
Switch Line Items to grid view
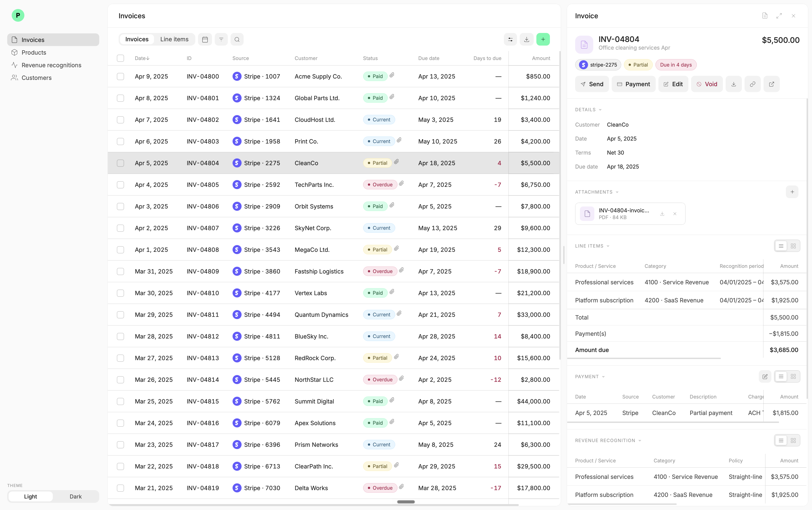(793, 246)
